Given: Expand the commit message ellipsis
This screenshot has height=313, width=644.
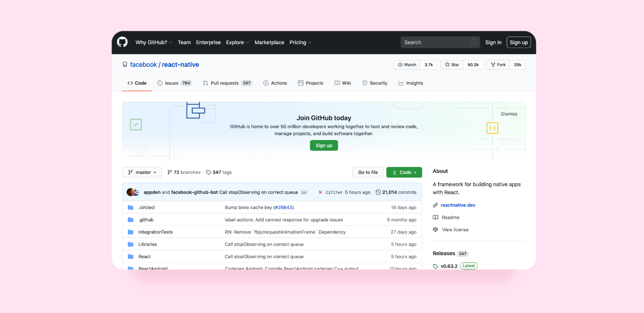Looking at the screenshot, I should pyautogui.click(x=304, y=193).
